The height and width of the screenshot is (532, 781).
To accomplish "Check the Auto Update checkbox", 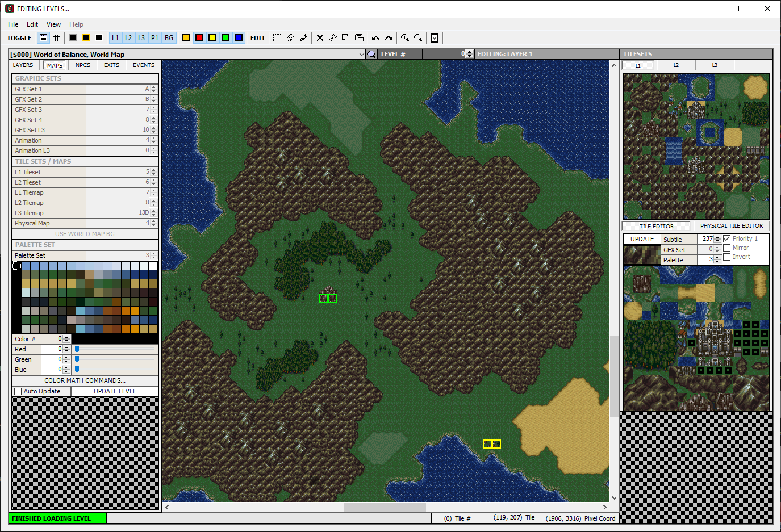I will (x=18, y=391).
